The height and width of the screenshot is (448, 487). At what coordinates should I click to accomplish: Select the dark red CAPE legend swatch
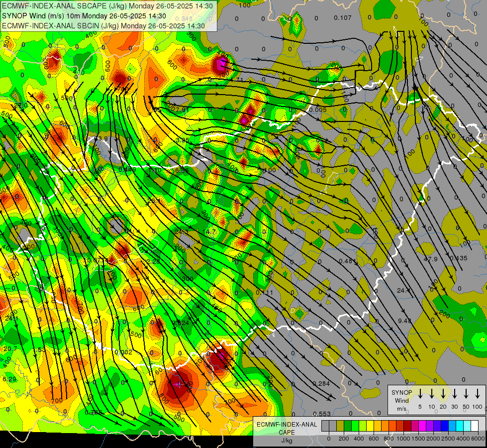pos(407,426)
